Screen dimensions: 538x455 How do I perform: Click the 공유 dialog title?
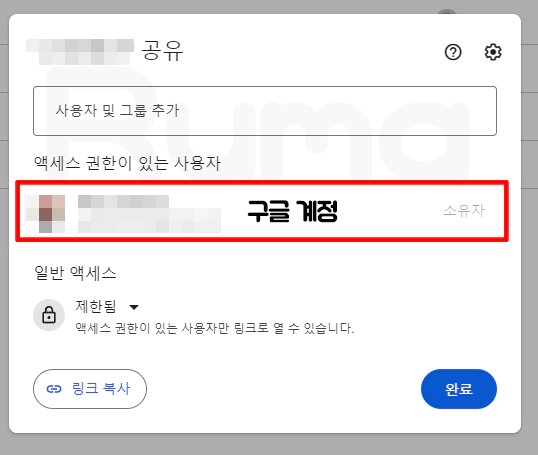pyautogui.click(x=163, y=50)
